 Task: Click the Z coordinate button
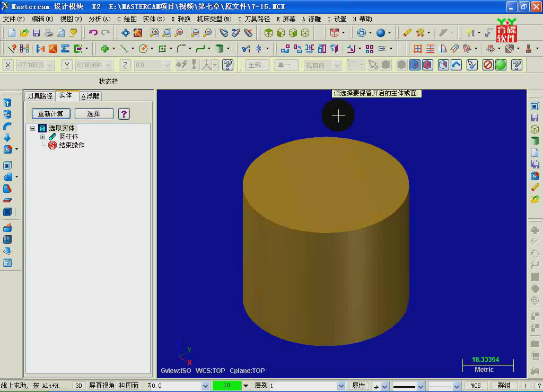(x=125, y=65)
